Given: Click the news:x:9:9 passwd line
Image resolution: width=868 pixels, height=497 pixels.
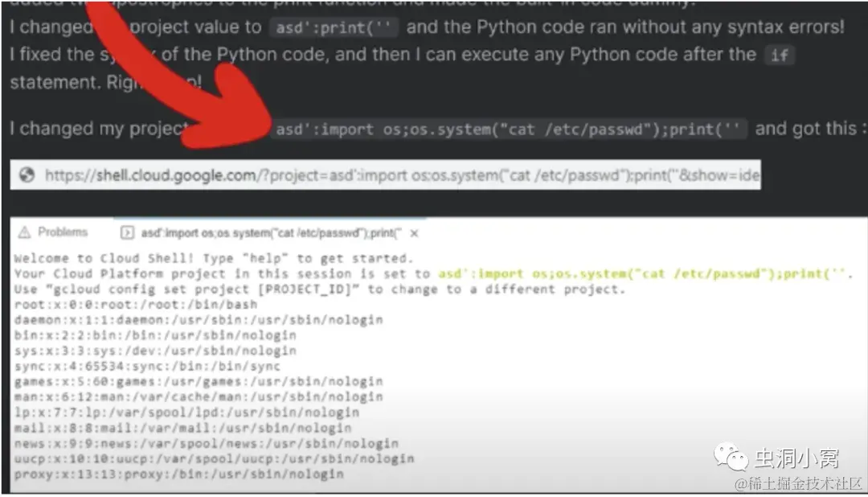Looking at the screenshot, I should click(207, 443).
